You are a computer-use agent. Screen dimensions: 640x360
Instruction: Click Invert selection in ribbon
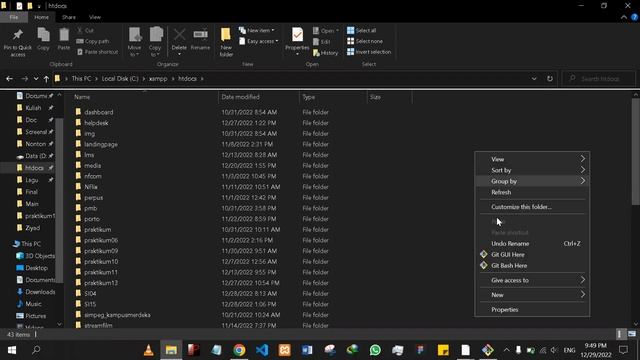point(369,52)
